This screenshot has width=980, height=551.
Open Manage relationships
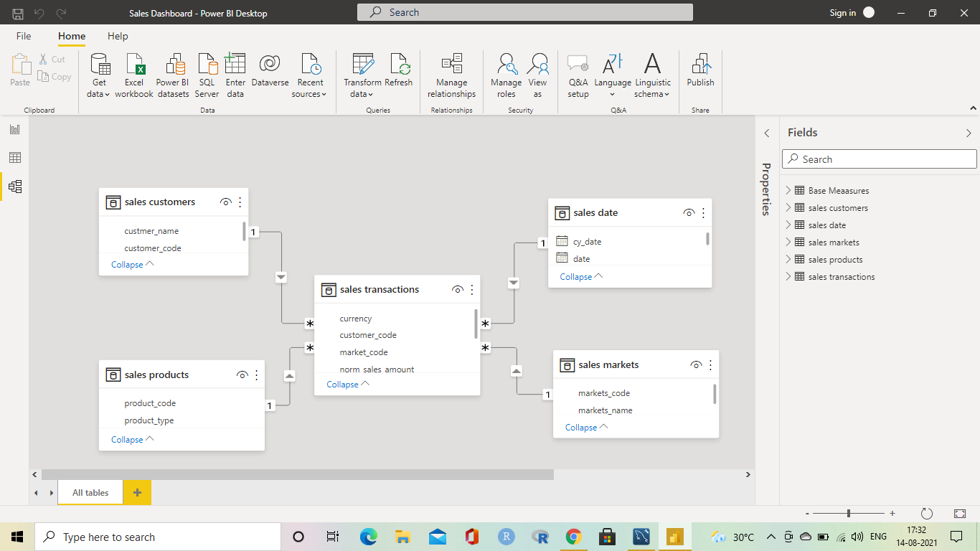coord(451,75)
